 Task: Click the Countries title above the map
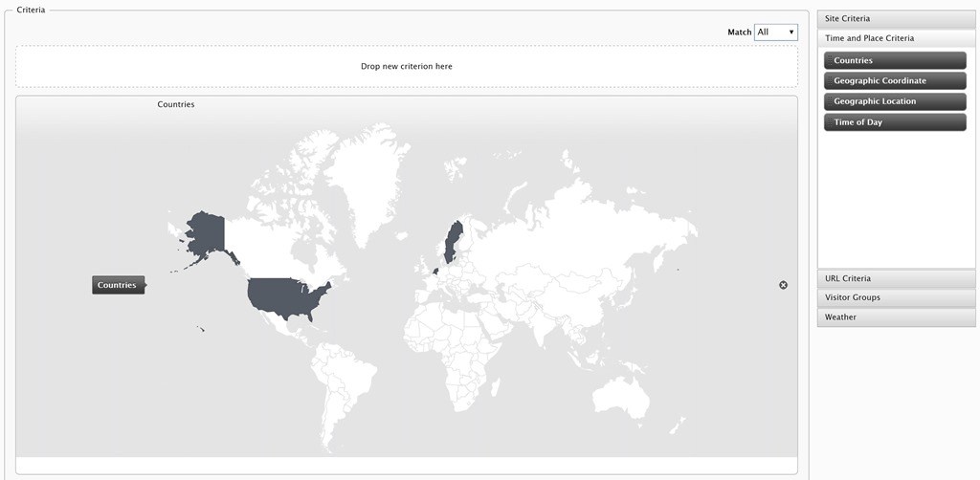pyautogui.click(x=176, y=105)
